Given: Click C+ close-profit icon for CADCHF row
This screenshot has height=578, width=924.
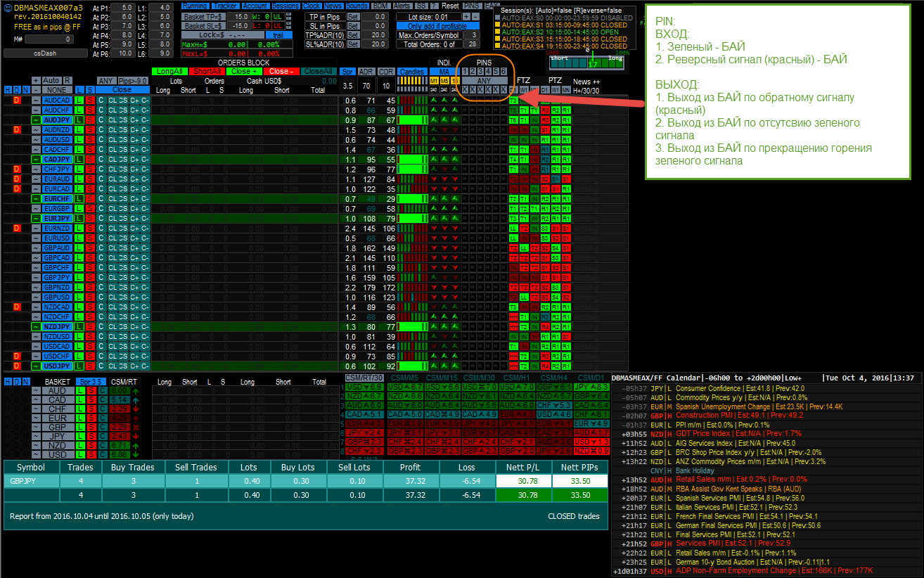Looking at the screenshot, I should [134, 150].
